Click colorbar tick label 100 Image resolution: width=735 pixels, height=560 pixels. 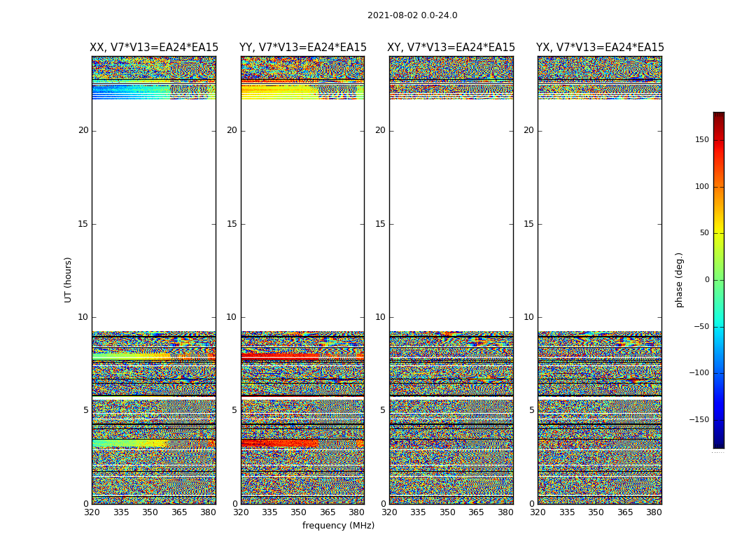702,186
